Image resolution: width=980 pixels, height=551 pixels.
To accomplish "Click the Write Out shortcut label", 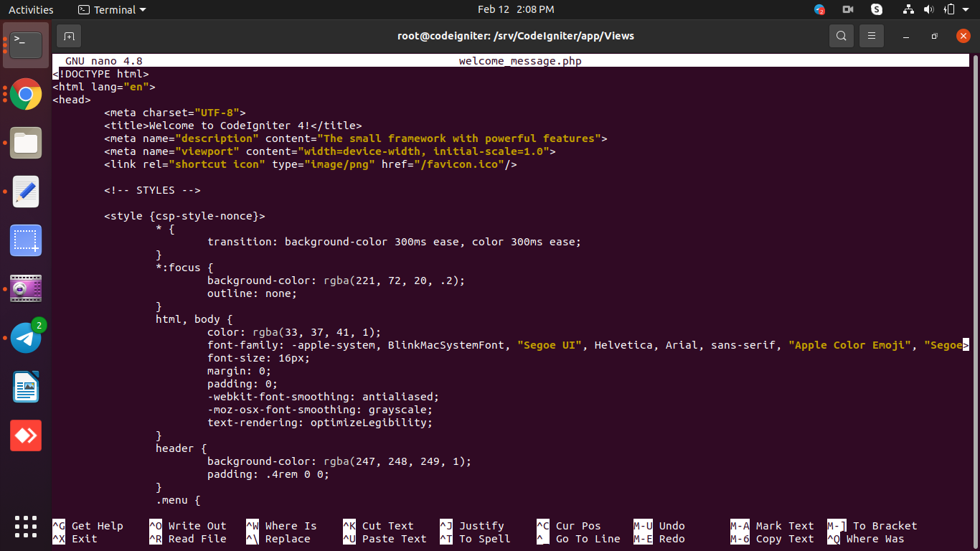I will [x=197, y=526].
